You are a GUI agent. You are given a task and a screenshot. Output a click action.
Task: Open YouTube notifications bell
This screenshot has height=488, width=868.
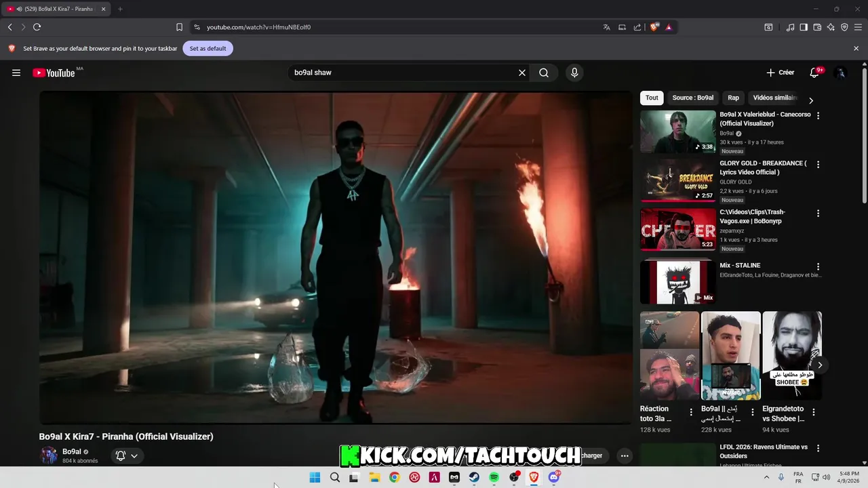click(x=814, y=73)
